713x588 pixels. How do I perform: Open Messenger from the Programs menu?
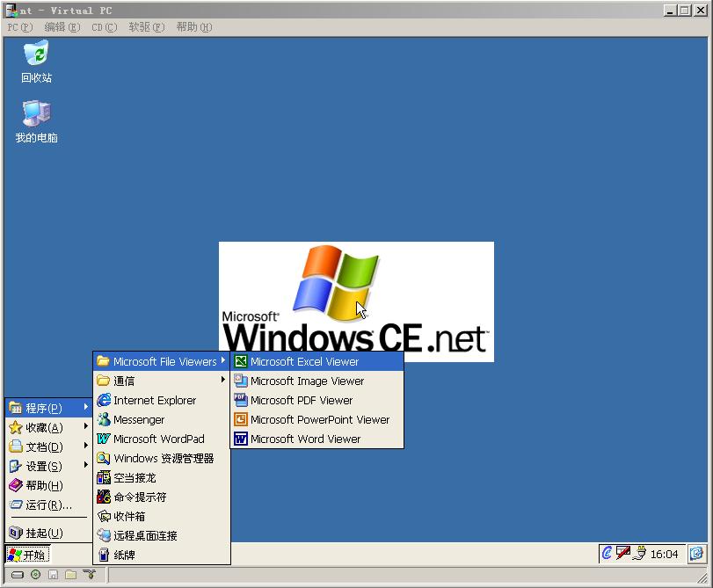click(138, 419)
